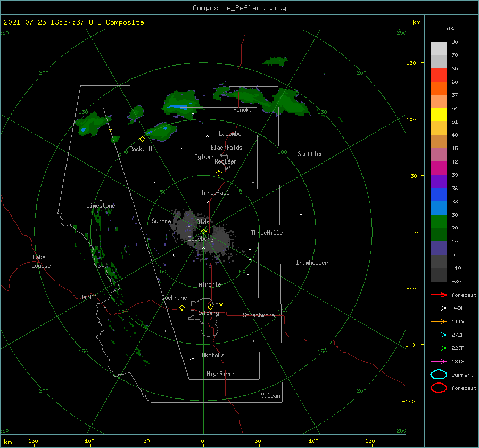
Task: Click the ThreeHills label
Action: click(267, 233)
